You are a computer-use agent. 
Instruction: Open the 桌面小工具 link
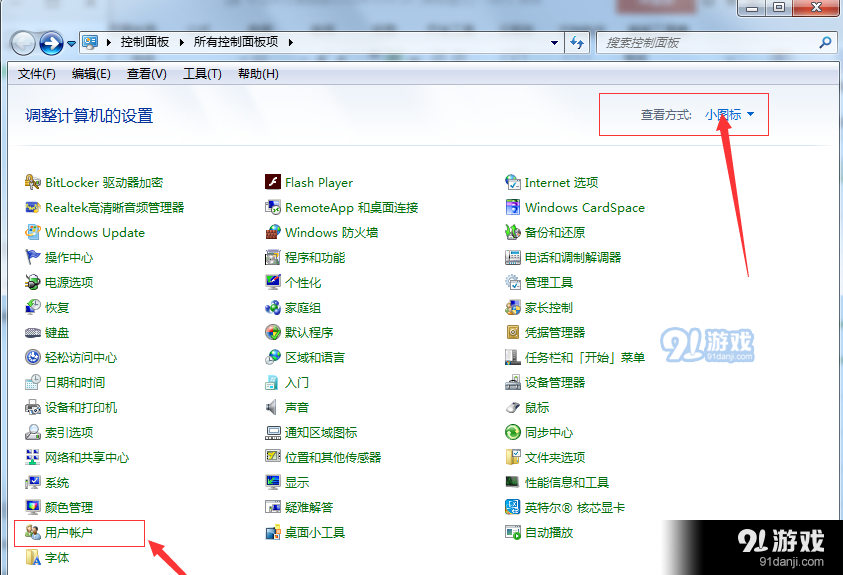click(315, 532)
